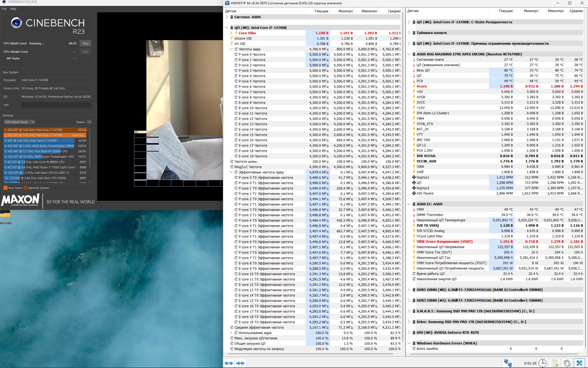Collapse the Частоты ядер group

(x=231, y=49)
